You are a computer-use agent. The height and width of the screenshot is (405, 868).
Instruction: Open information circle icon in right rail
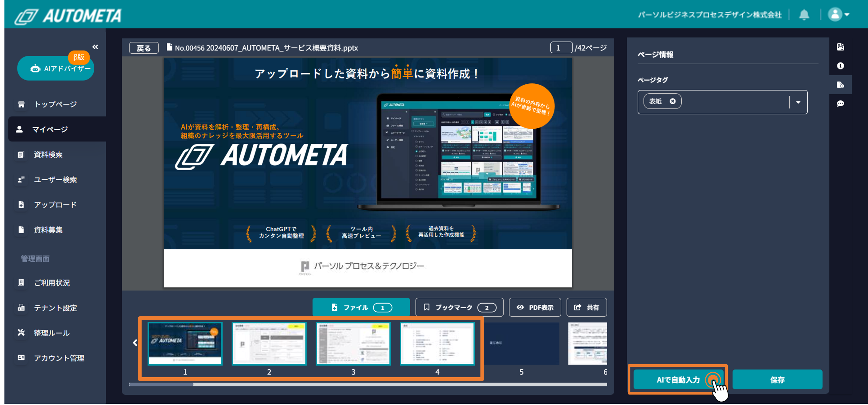click(x=840, y=66)
